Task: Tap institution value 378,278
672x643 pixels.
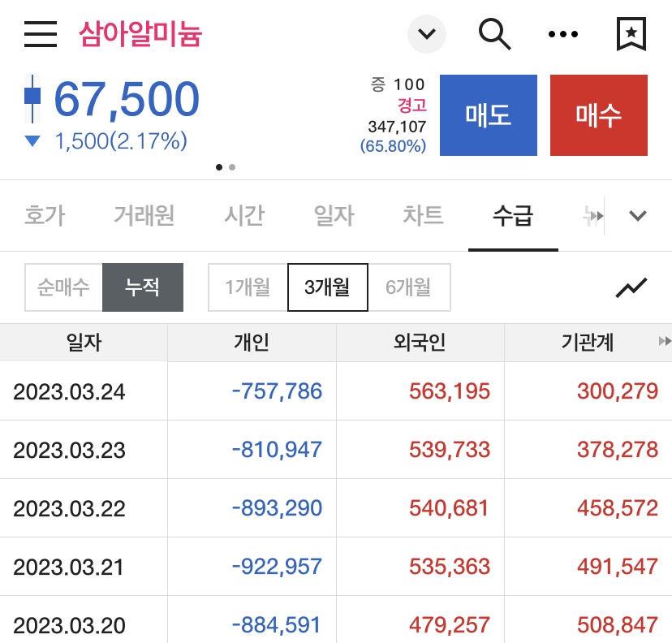Action: pyautogui.click(x=618, y=449)
